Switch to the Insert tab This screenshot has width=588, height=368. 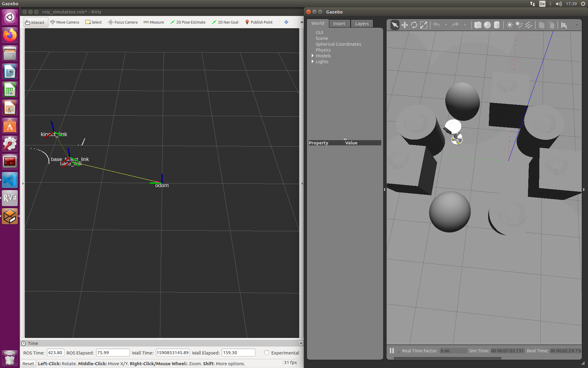pos(339,24)
